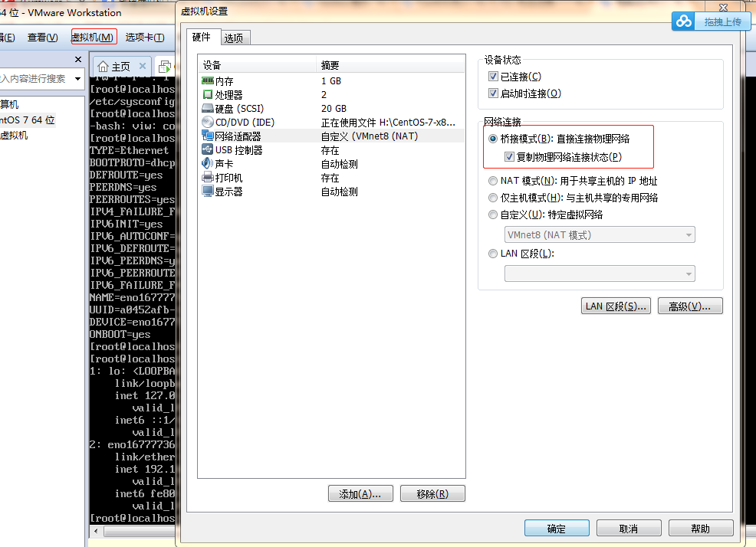
Task: Click processor summary value '2'
Action: point(324,94)
